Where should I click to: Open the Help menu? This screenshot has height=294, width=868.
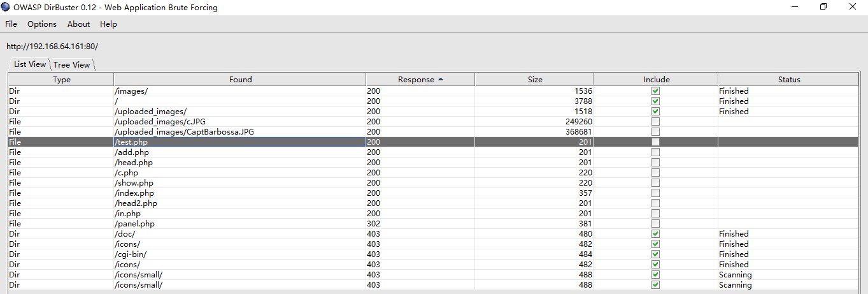click(108, 24)
